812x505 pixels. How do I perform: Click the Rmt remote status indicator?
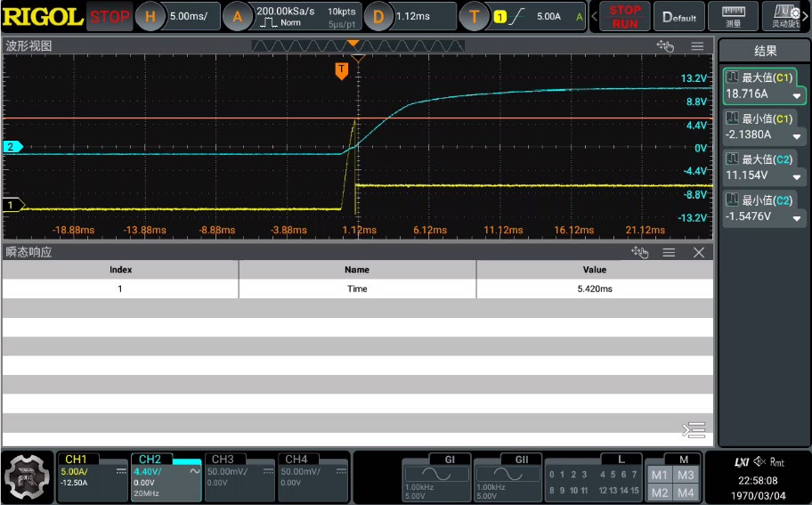pos(776,462)
